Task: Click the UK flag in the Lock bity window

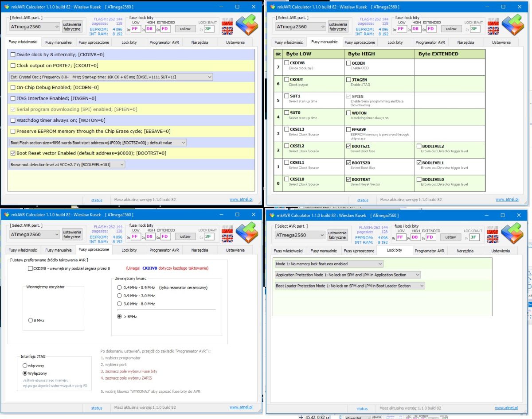Action: (493, 239)
